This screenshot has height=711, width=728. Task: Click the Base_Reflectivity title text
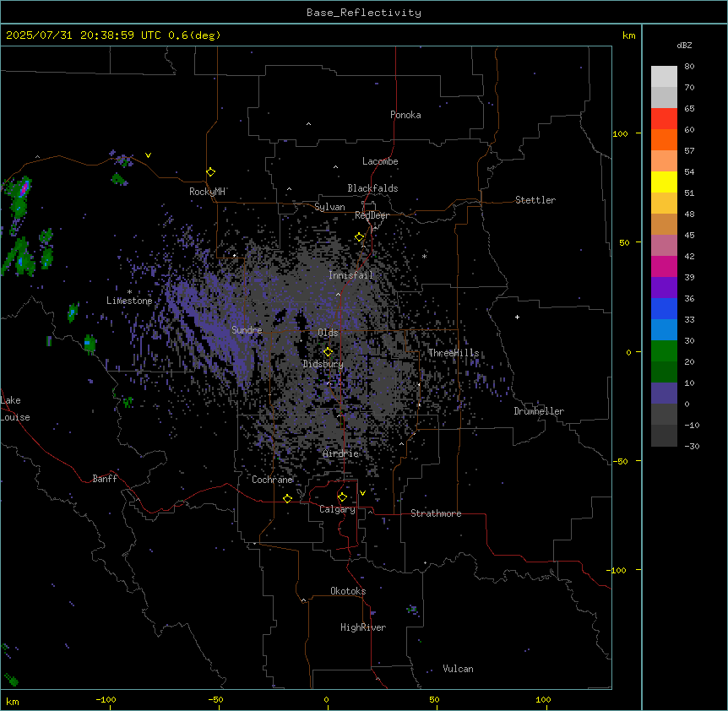[x=364, y=13]
